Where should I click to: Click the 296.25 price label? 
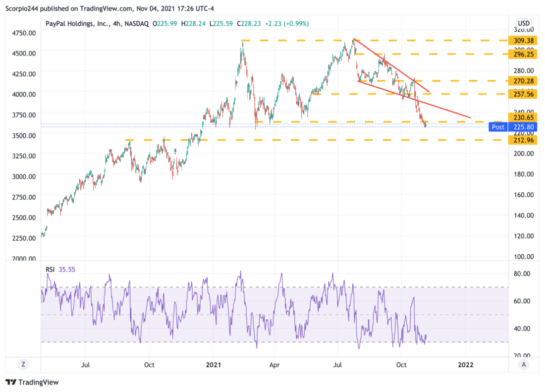coord(523,54)
